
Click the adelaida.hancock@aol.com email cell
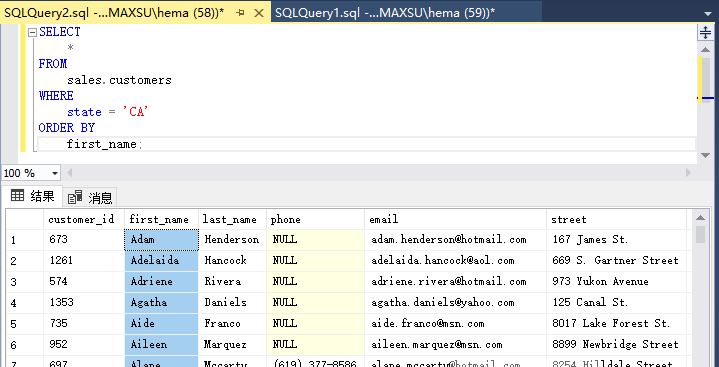pos(456,261)
